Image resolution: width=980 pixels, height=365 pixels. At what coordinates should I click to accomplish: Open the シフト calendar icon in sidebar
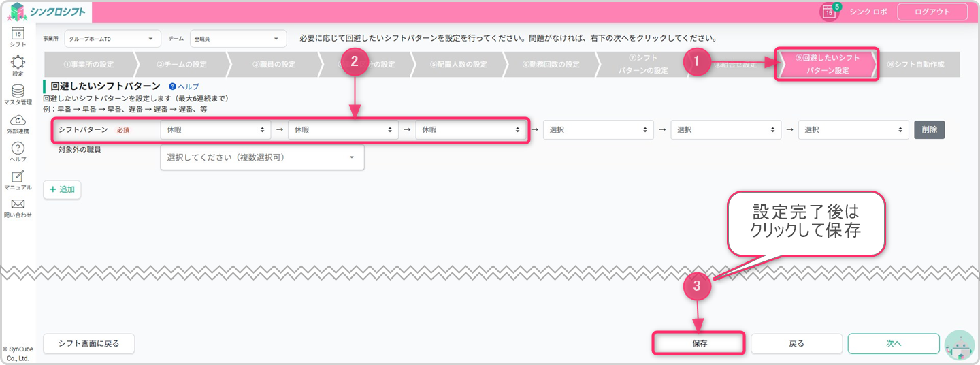point(18,34)
